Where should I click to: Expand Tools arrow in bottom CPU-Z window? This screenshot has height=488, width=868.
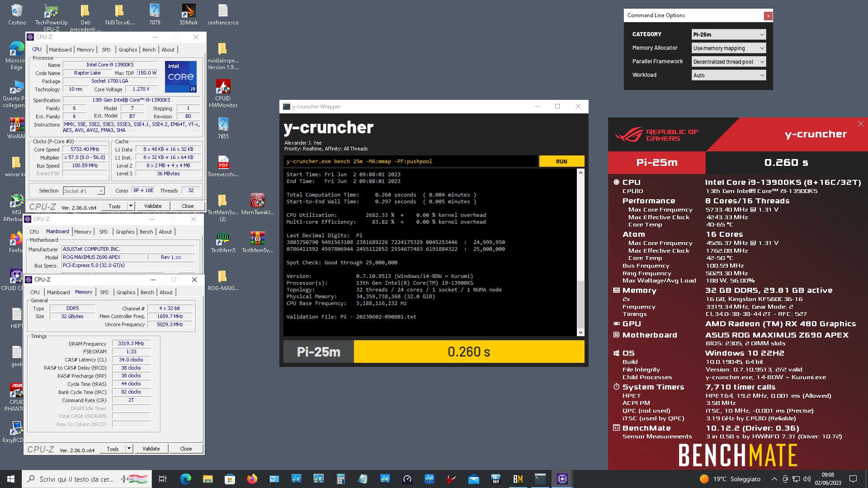click(129, 449)
